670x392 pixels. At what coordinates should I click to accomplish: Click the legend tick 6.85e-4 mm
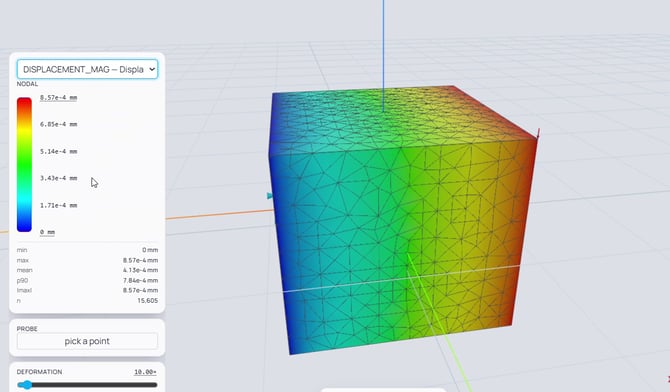click(x=59, y=124)
